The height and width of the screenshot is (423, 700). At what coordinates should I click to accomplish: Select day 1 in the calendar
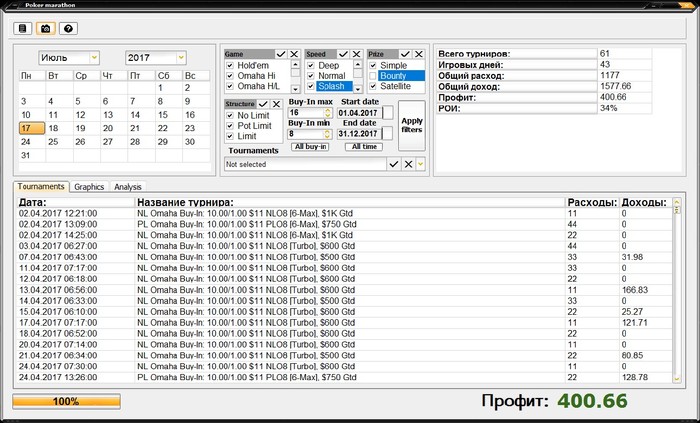(169, 88)
